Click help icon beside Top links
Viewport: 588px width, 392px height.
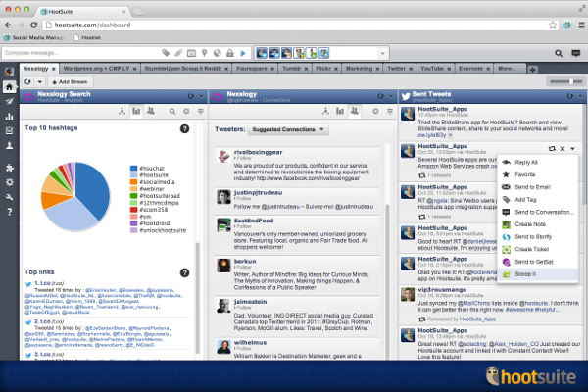(x=184, y=272)
